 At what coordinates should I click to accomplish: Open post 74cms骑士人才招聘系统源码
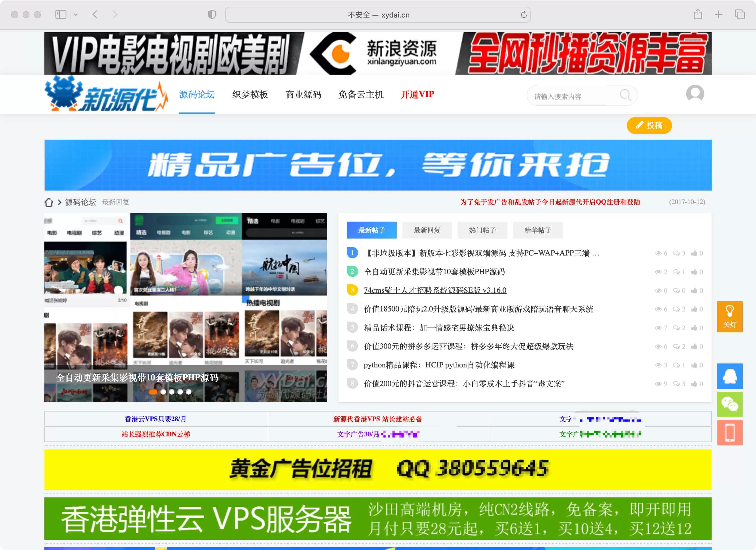coord(435,291)
